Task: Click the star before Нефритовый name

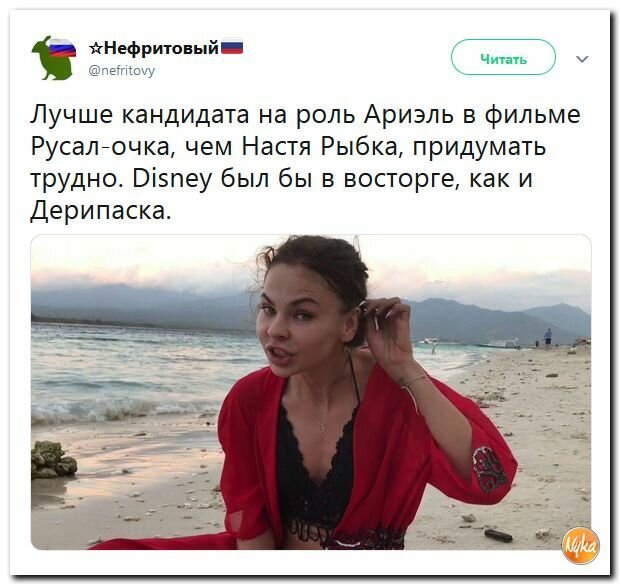Action: 95,49
